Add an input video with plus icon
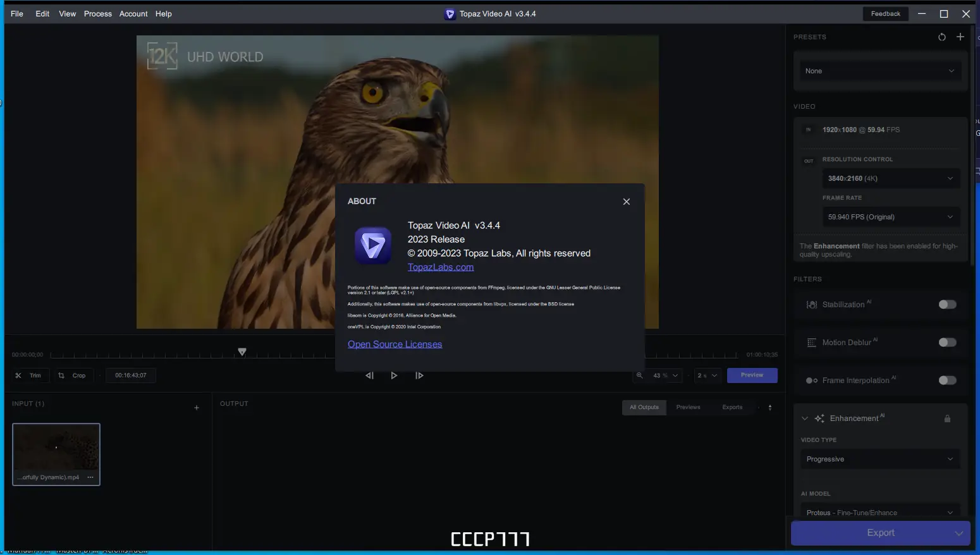Image resolution: width=980 pixels, height=555 pixels. click(x=197, y=408)
